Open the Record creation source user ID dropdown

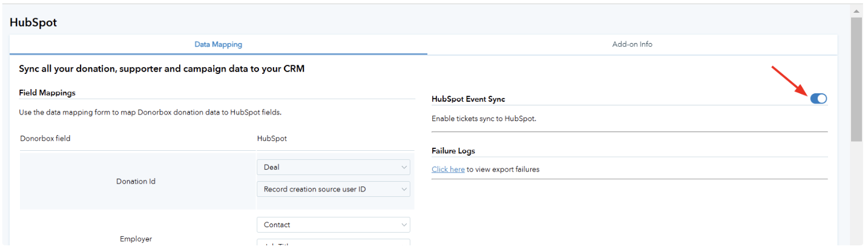coord(334,189)
